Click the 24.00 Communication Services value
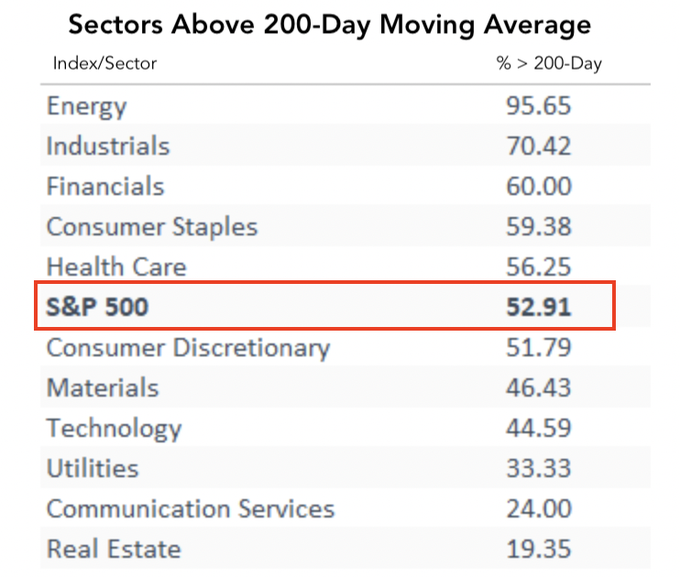This screenshot has width=680, height=577. 538,508
